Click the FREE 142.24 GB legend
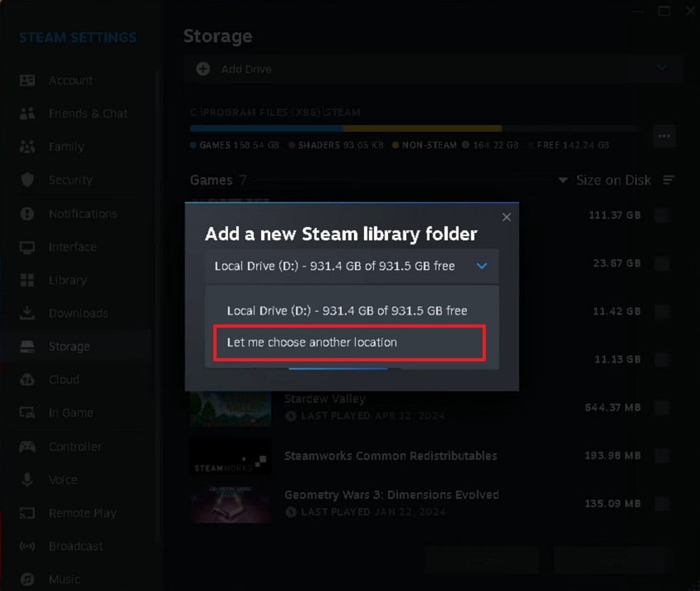The image size is (700, 591). click(x=569, y=145)
